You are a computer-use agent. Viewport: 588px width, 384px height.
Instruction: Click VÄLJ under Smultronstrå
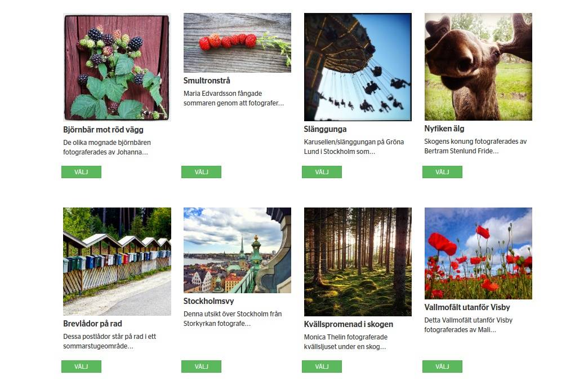point(202,172)
